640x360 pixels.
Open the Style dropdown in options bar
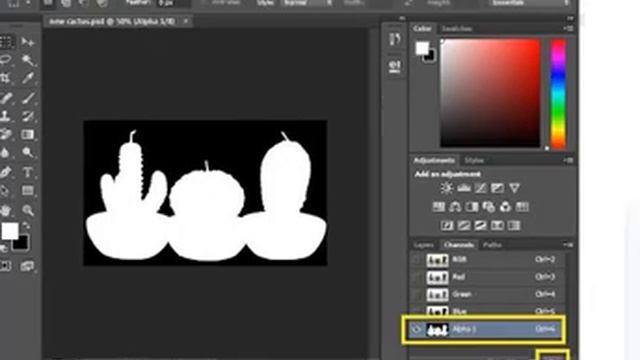coord(308,3)
